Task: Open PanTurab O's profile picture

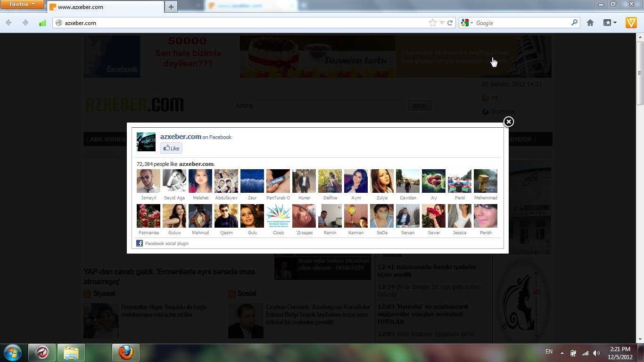Action: pos(278,181)
